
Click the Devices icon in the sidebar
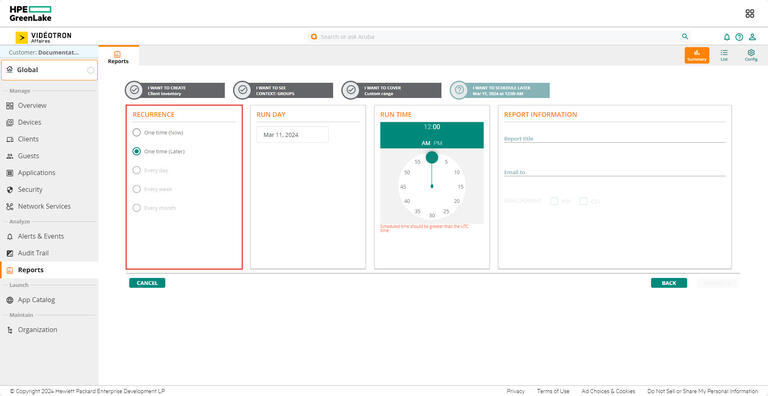point(10,123)
